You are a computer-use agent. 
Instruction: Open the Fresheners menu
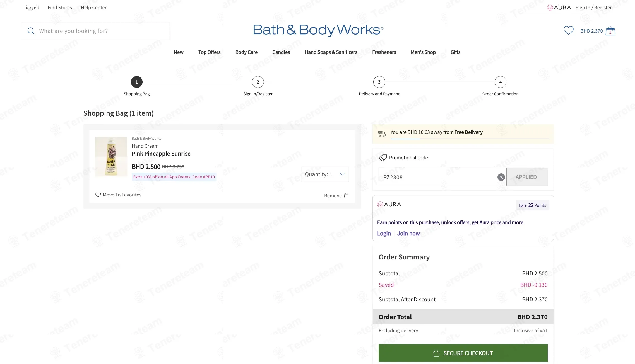pos(384,52)
